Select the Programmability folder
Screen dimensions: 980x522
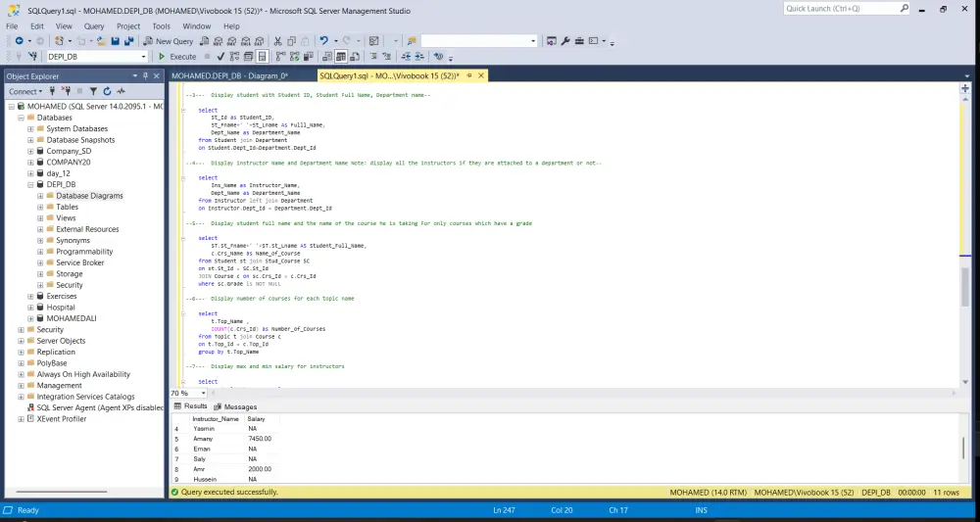point(84,252)
